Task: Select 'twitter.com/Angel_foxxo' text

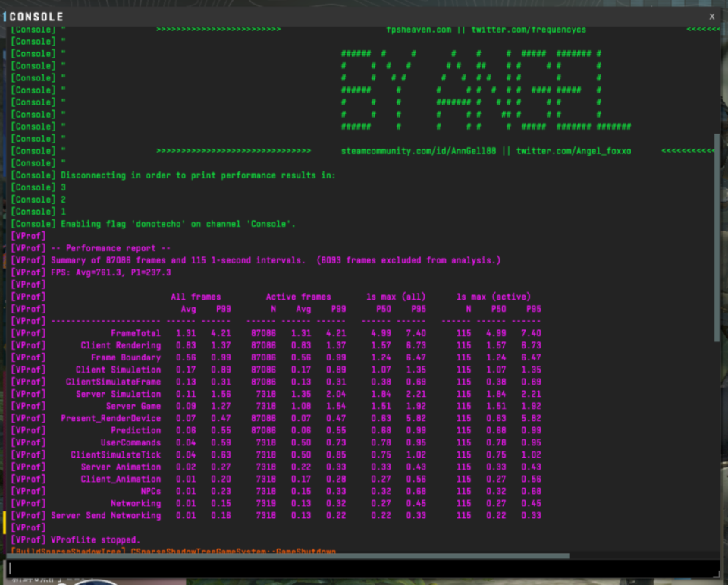Action: click(574, 151)
